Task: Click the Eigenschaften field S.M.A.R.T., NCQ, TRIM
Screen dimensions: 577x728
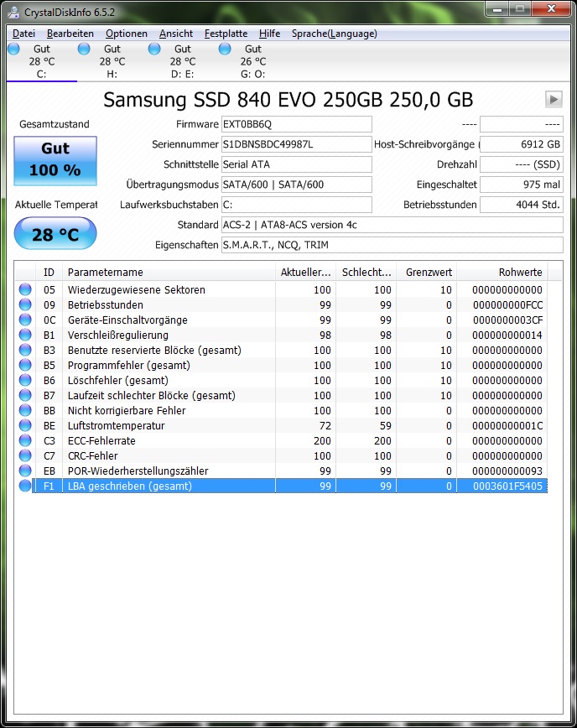Action: pos(392,245)
